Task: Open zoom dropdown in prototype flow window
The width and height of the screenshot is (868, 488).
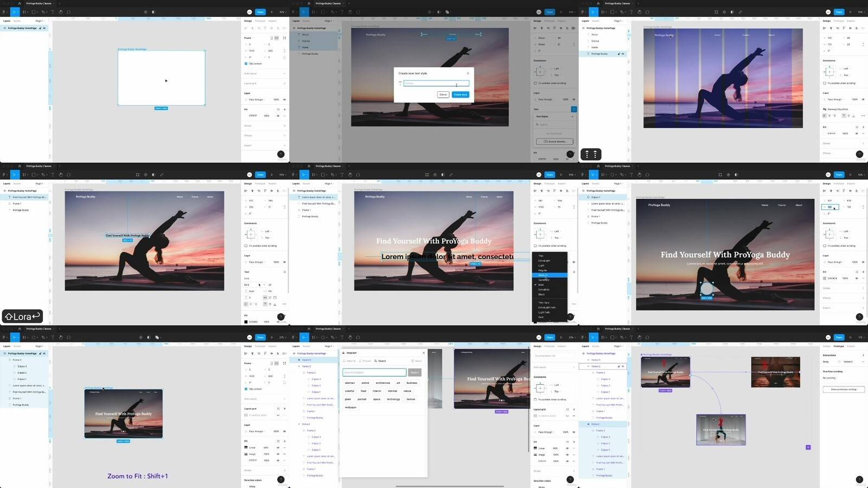Action: click(861, 337)
